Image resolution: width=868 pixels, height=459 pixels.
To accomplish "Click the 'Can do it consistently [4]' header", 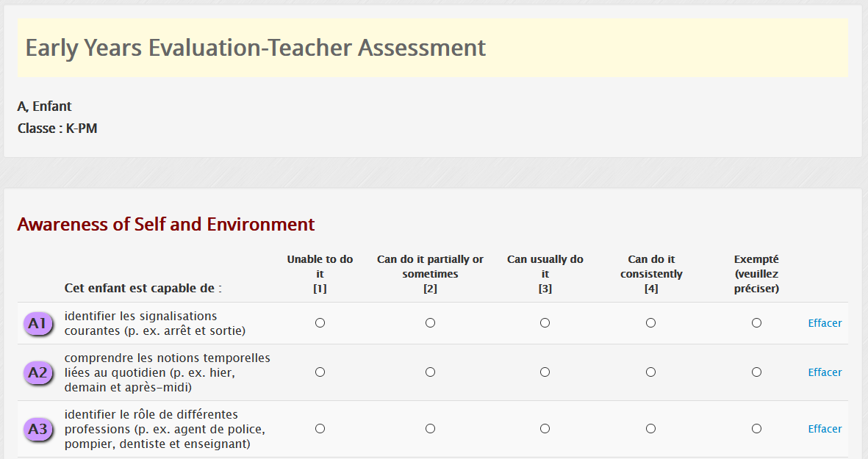I will point(651,274).
